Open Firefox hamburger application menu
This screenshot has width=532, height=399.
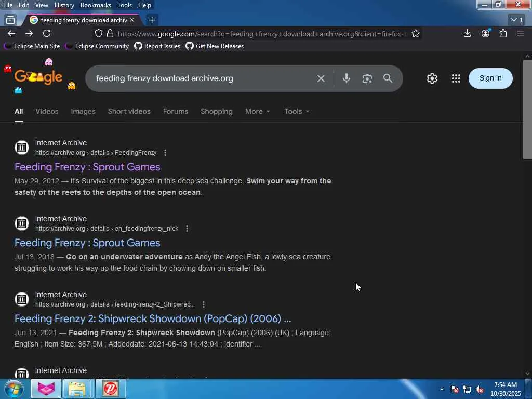pos(521,33)
